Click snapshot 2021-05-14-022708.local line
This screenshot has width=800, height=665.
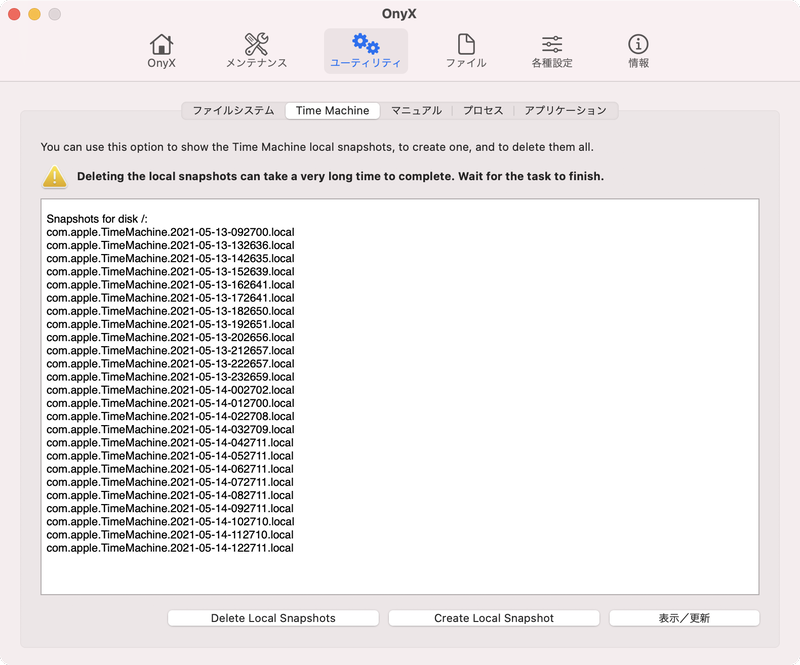170,416
